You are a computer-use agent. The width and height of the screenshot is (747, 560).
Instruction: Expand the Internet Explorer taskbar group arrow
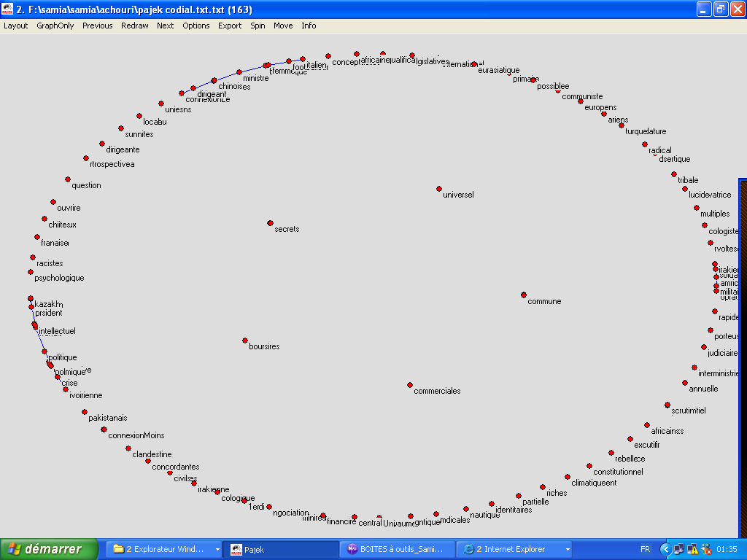pyautogui.click(x=567, y=549)
